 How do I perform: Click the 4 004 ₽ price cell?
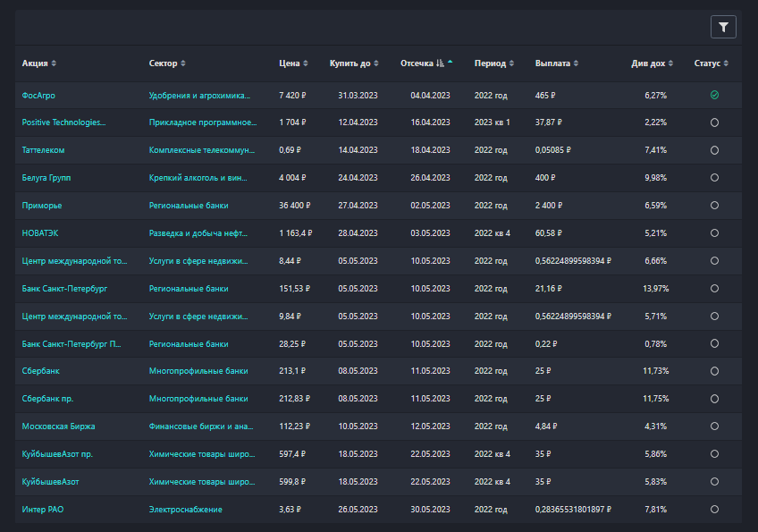point(292,178)
